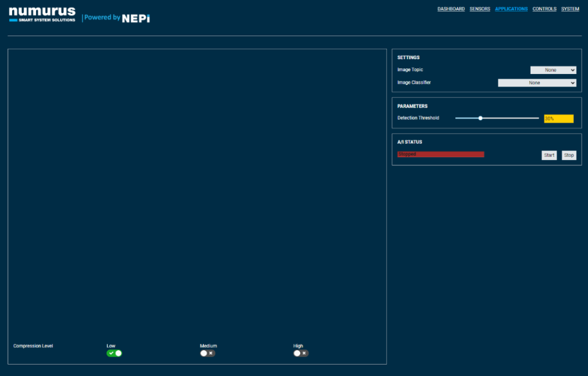Enable Medium compression level
588x376 pixels.
point(207,353)
